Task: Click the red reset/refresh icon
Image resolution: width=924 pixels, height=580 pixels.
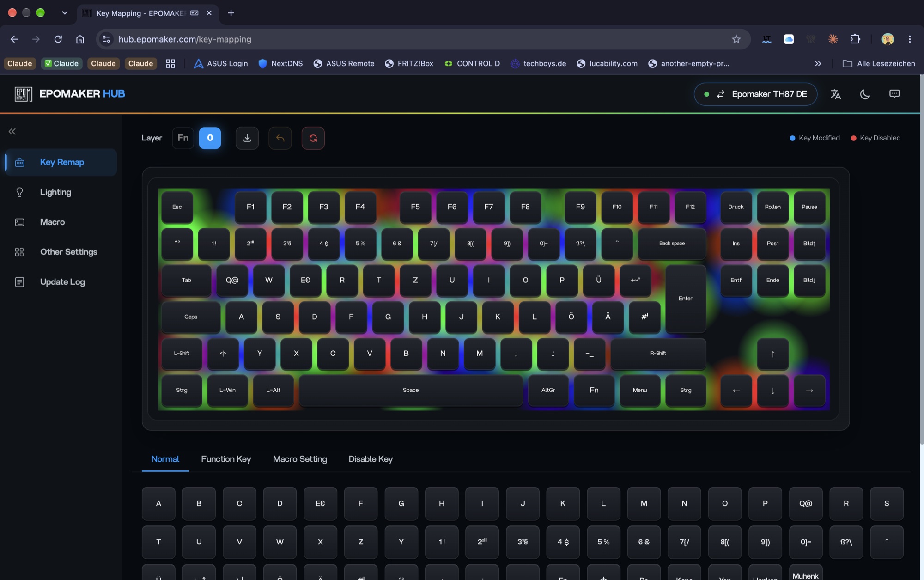Action: 313,138
